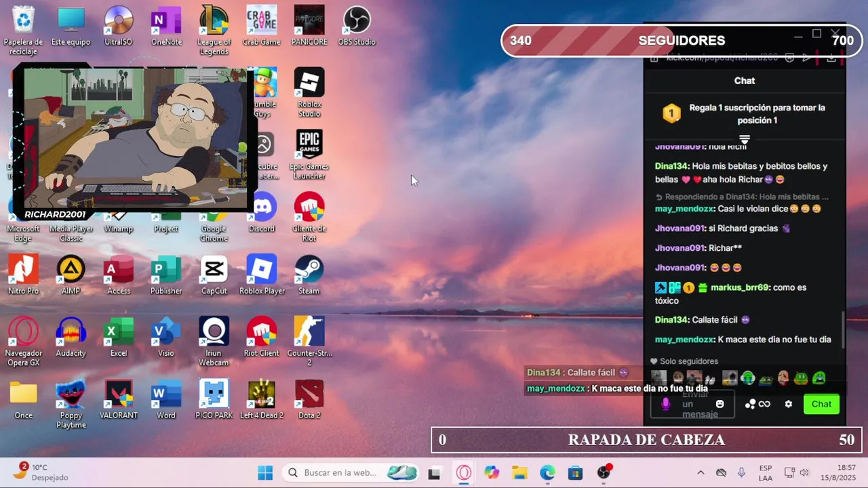This screenshot has height=488, width=868.
Task: Open the PICO PARK desktop icon
Action: click(214, 400)
